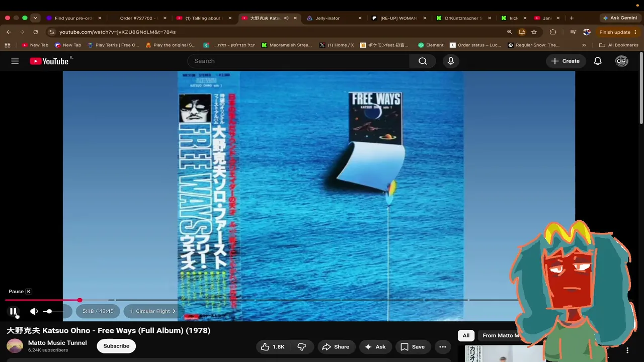Screen dimensions: 644x362
Task: Switch to the [RE-UP] WOMAN tab
Action: coord(398,18)
